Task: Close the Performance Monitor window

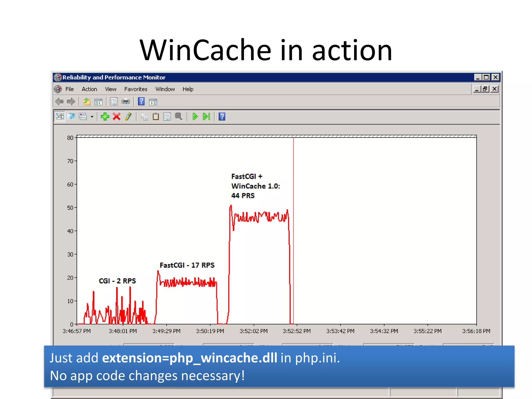Action: pyautogui.click(x=495, y=77)
